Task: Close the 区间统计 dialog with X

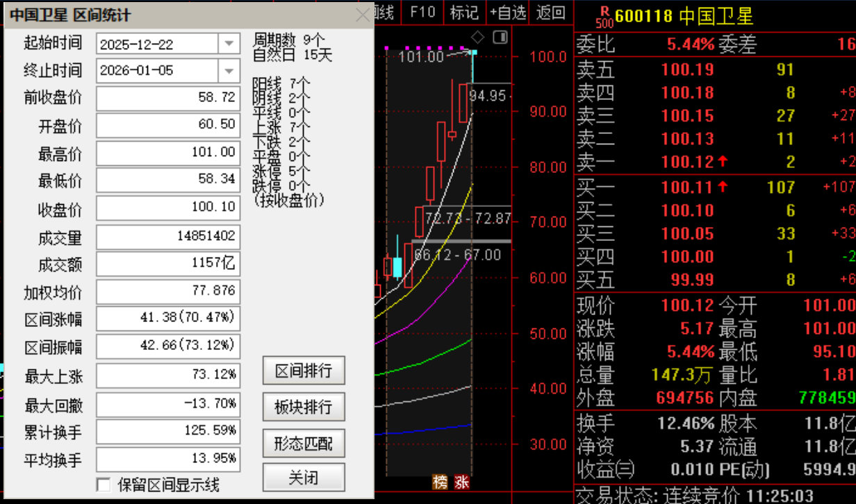Action: [363, 15]
